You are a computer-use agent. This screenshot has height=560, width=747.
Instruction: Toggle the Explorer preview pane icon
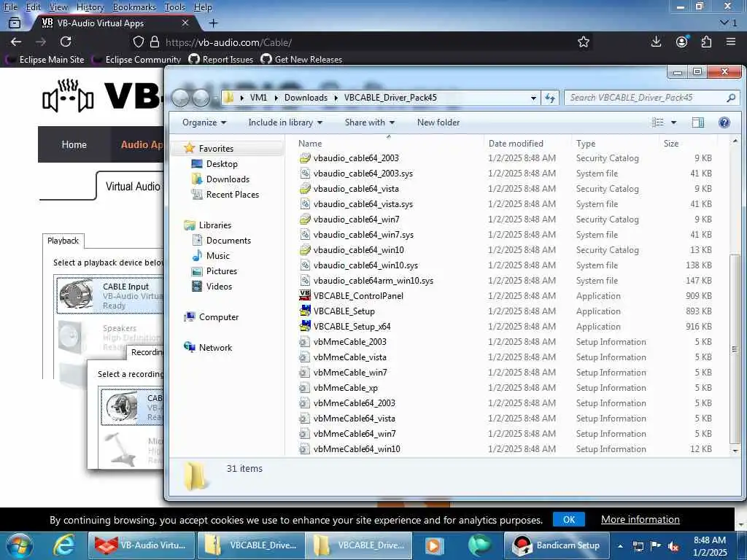click(x=698, y=122)
